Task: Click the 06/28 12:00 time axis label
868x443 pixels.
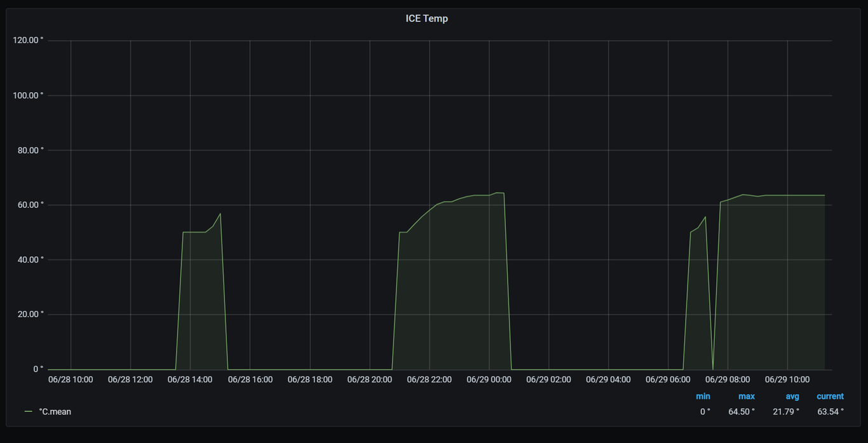Action: tap(130, 379)
